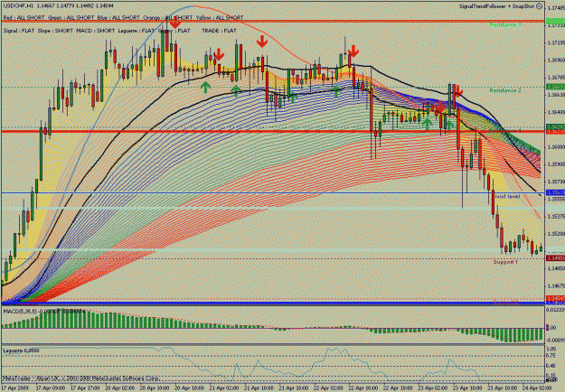Viewport: 565px width, 392px height.
Task: Click the 1.17485 price scale label
Action: point(556,7)
